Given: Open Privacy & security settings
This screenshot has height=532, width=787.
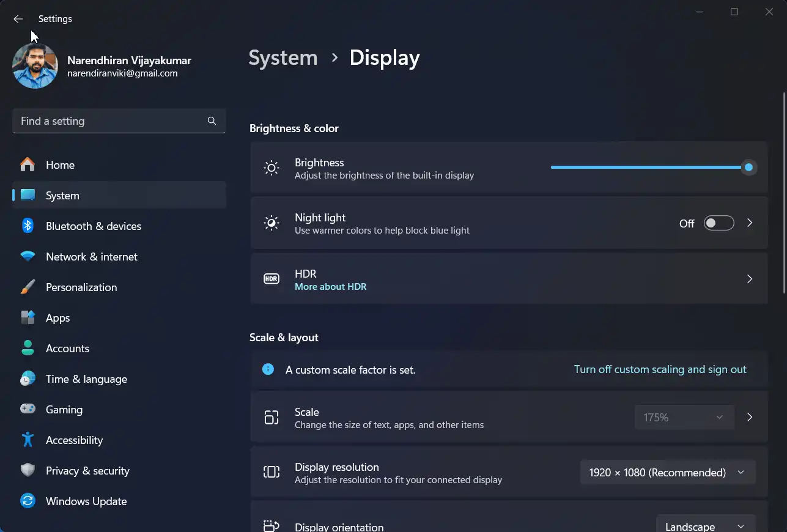Looking at the screenshot, I should (119, 470).
